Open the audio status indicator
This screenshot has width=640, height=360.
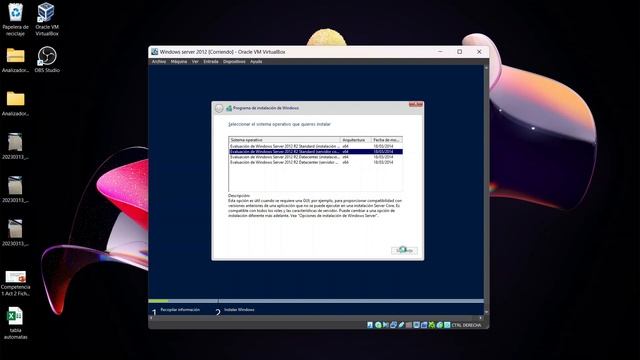[x=386, y=325]
